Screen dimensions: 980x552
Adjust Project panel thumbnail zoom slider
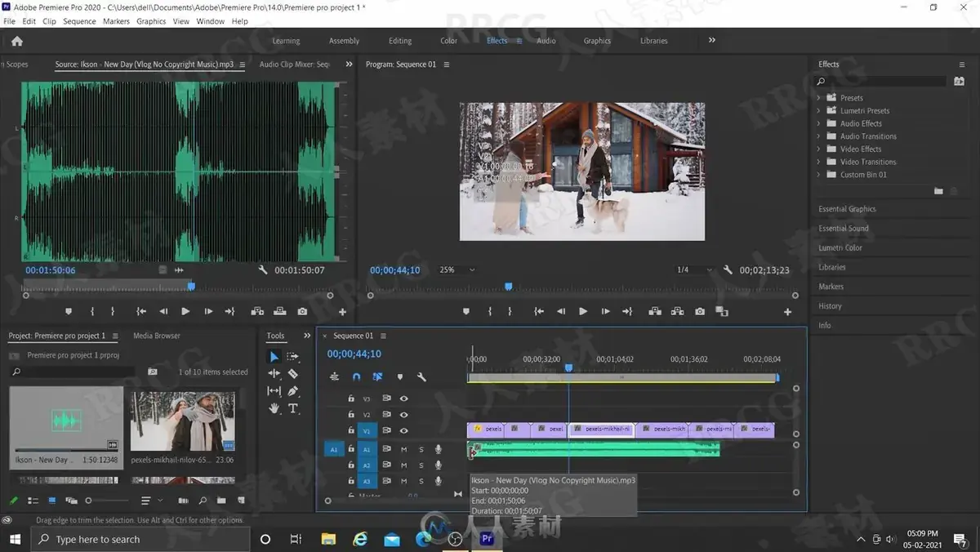tap(106, 501)
